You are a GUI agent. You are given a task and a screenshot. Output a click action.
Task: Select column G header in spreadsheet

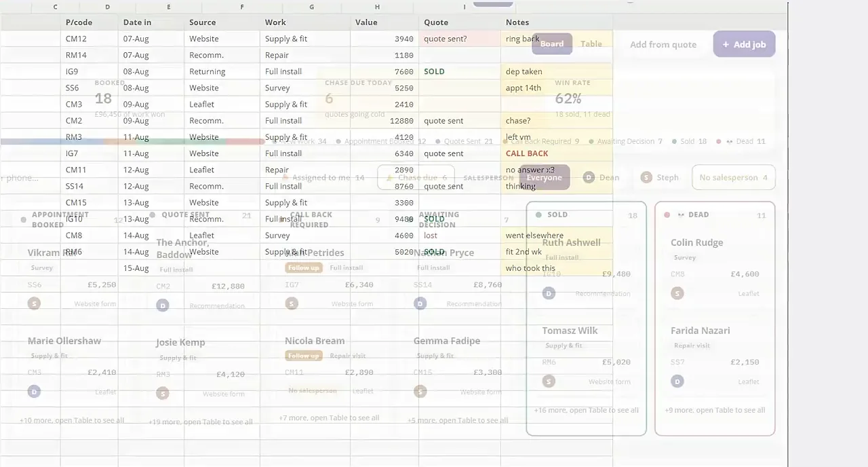(x=311, y=7)
